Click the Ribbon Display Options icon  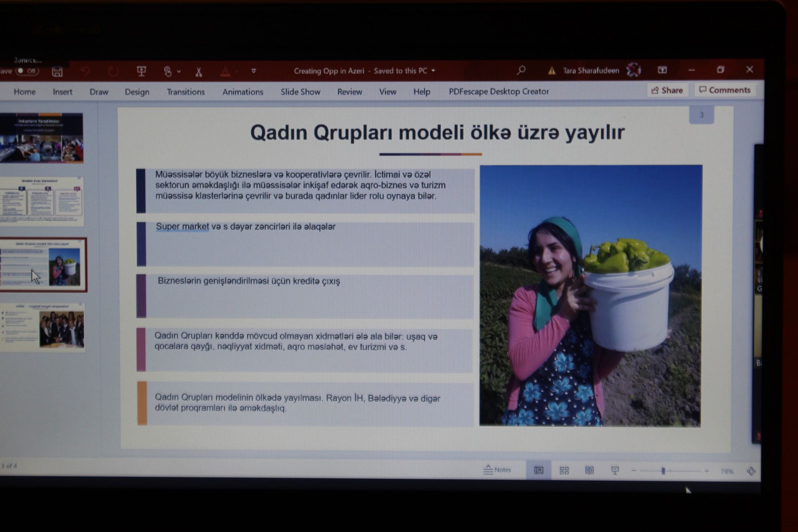(662, 70)
